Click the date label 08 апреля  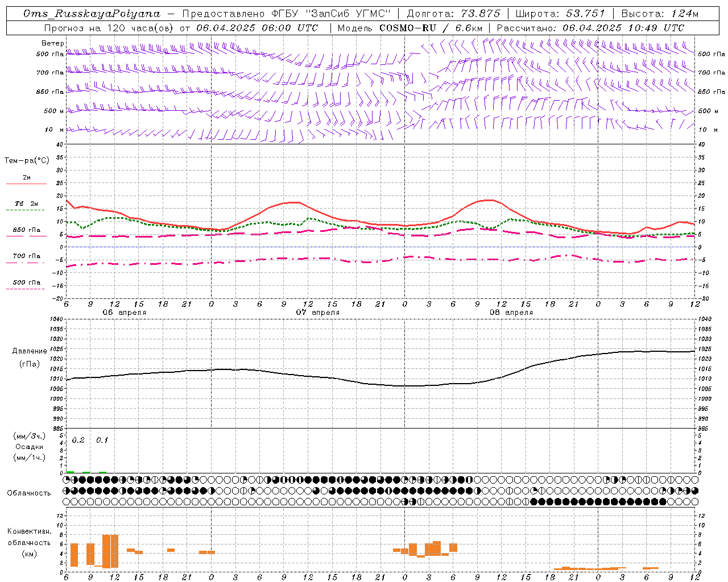[x=511, y=313]
